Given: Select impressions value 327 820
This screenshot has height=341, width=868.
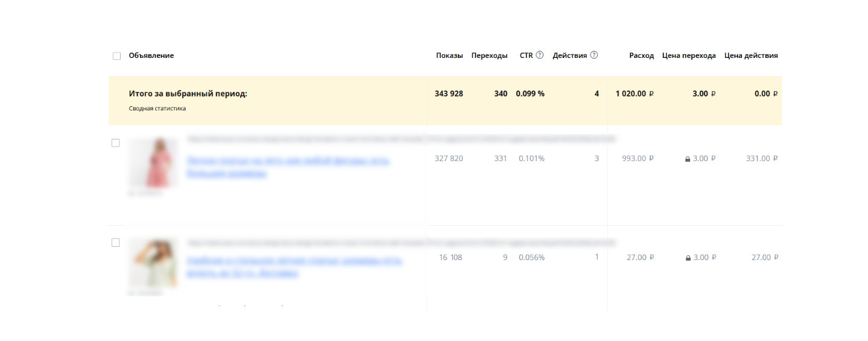Looking at the screenshot, I should (x=449, y=159).
